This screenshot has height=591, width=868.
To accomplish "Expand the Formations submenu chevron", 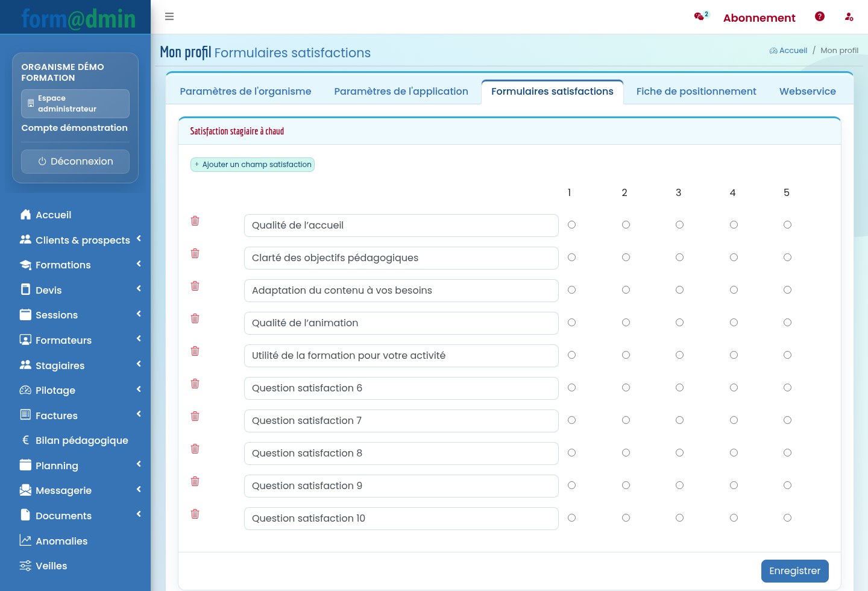I will coord(139,264).
